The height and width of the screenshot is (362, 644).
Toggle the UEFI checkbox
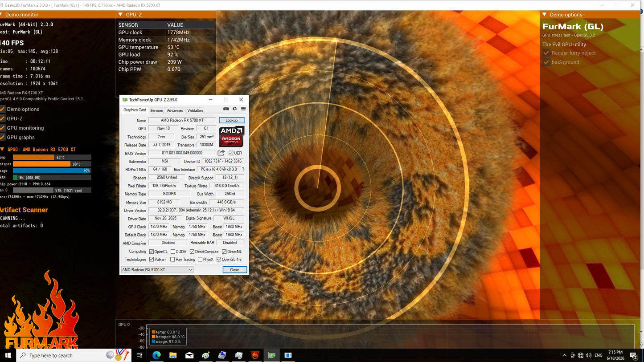click(x=231, y=153)
